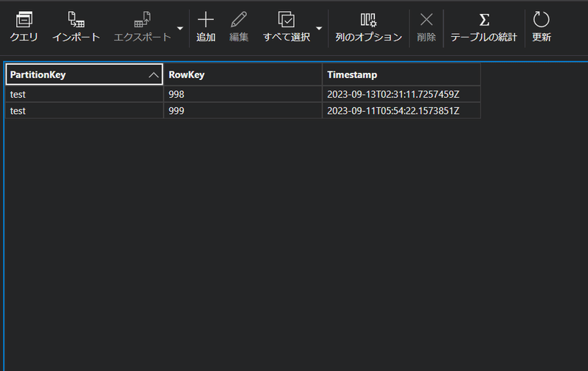The height and width of the screenshot is (371, 588).
Task: Select the 'test' cell in row 999
Action: click(x=85, y=110)
